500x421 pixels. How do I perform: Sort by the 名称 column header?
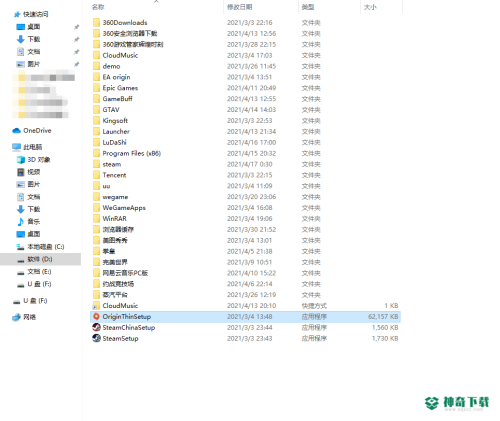pos(98,7)
